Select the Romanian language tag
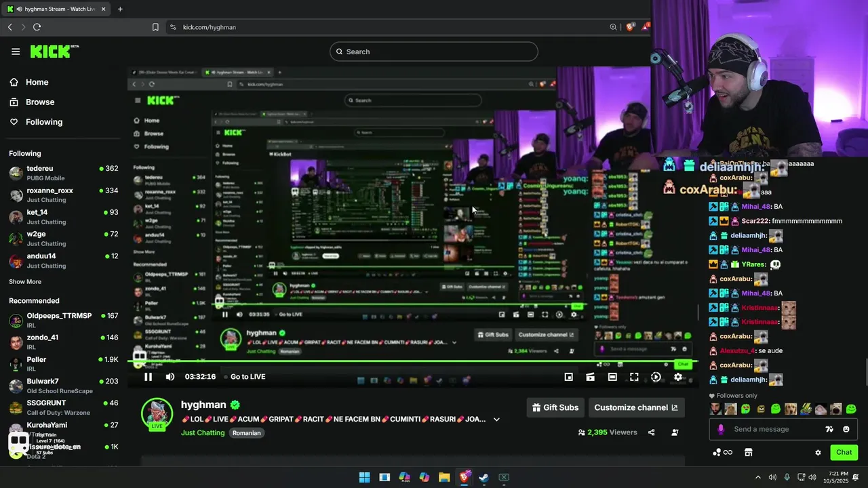The image size is (868, 488). click(x=247, y=432)
